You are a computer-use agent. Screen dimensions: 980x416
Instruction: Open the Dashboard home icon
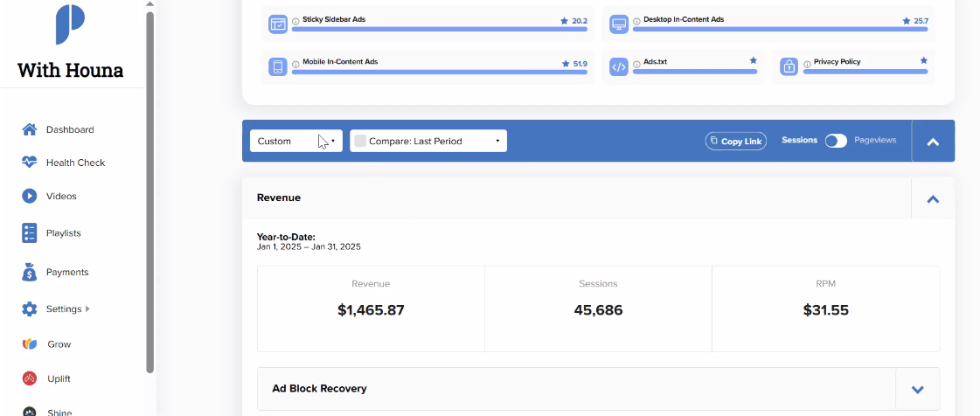point(30,129)
